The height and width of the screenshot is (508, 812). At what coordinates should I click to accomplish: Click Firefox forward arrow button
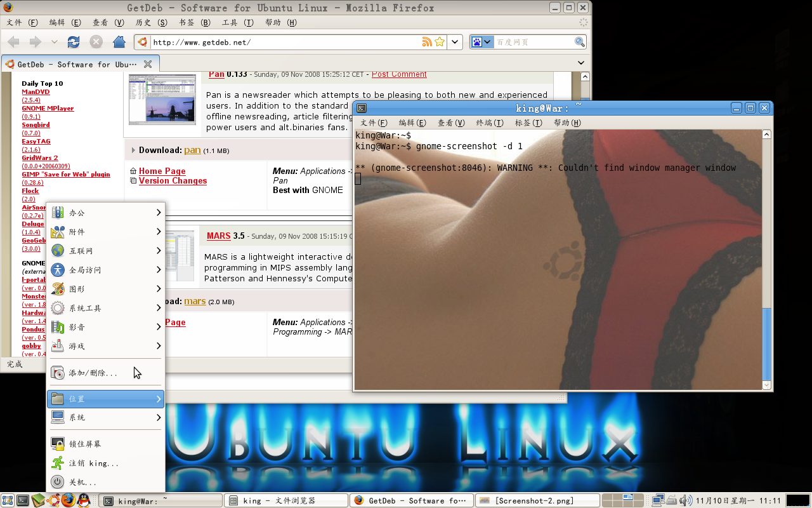click(36, 42)
